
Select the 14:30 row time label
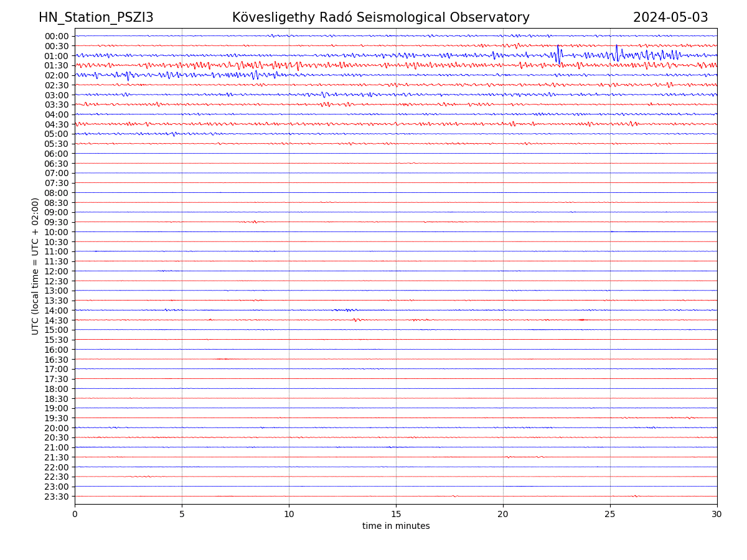(57, 320)
